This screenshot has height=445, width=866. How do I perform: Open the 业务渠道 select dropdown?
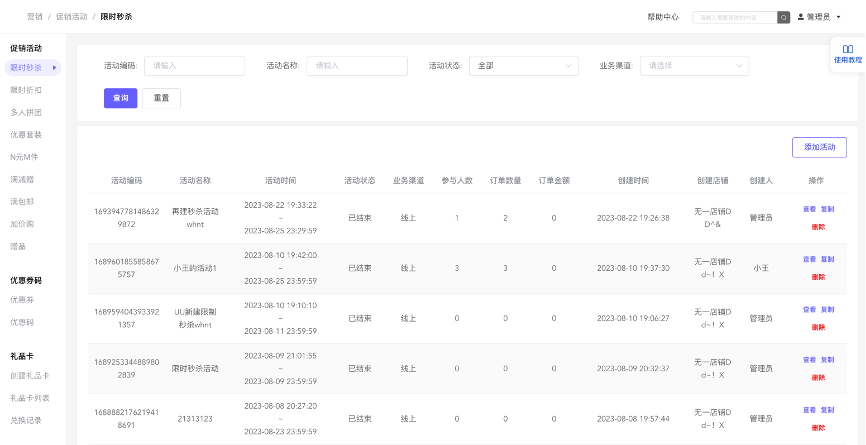pos(694,66)
